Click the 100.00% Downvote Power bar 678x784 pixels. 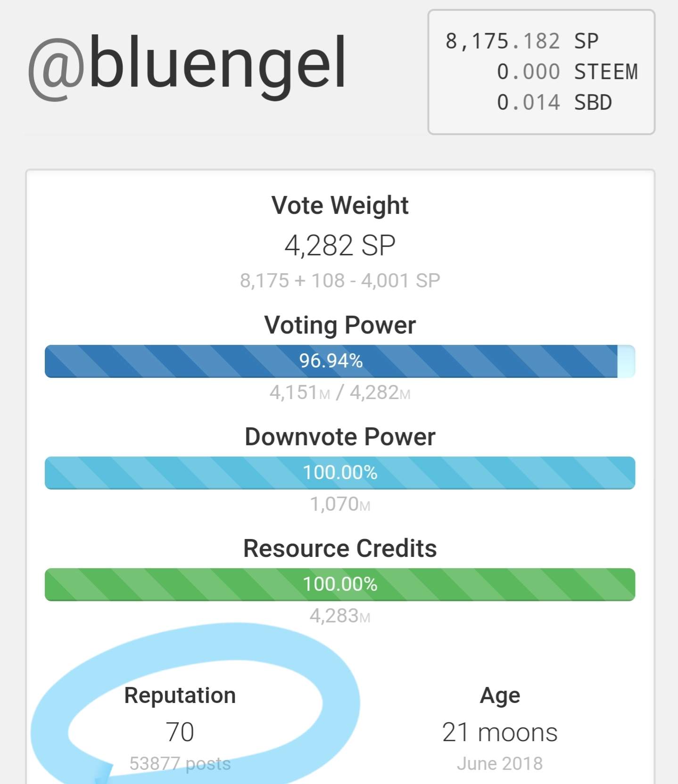[x=339, y=473]
